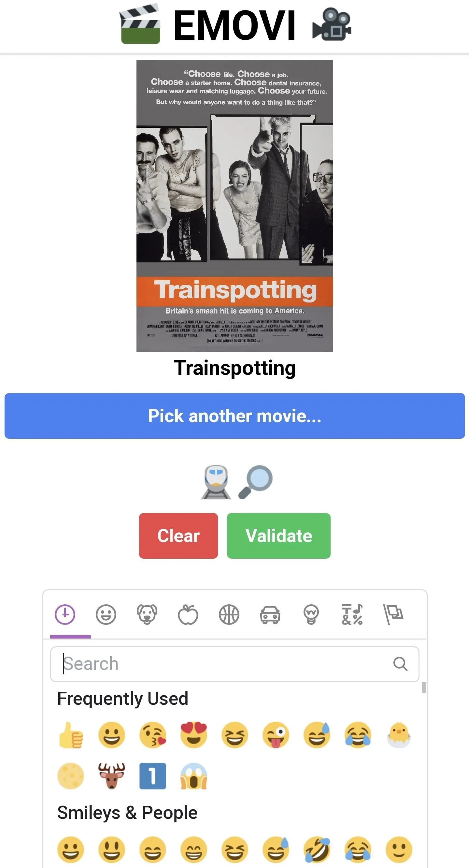Pick the heart eyes emoji
Image resolution: width=469 pixels, height=868 pixels.
pyautogui.click(x=193, y=735)
